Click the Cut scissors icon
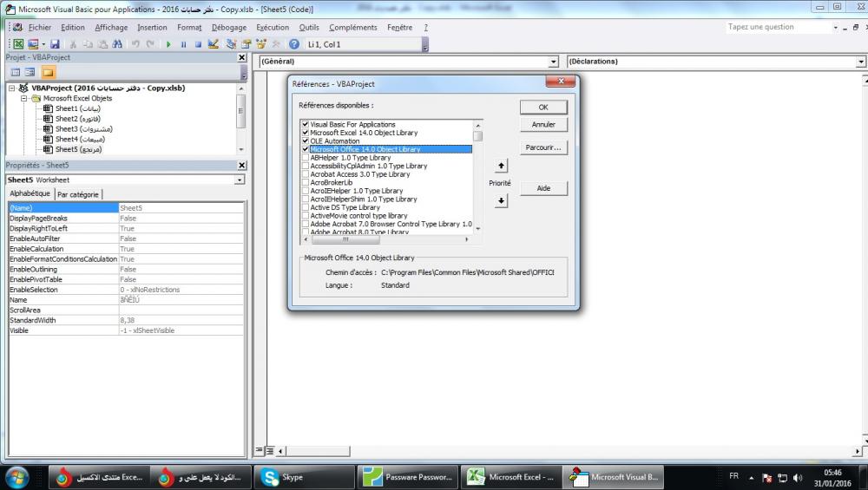 (73, 44)
